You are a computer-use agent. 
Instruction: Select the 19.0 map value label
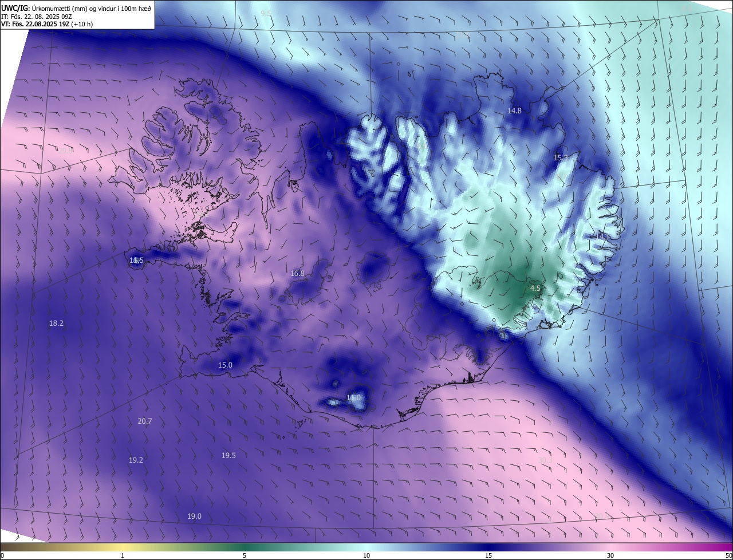tap(194, 516)
